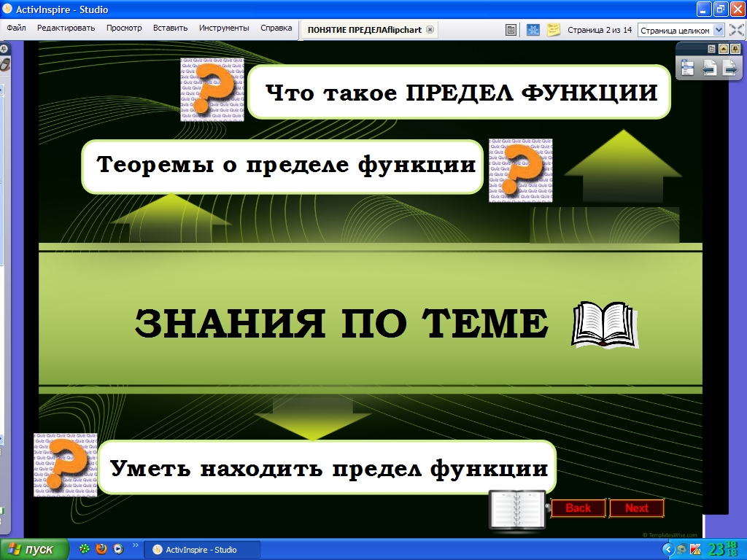Expand the hidden system tray icons
The image size is (747, 560).
click(x=667, y=549)
